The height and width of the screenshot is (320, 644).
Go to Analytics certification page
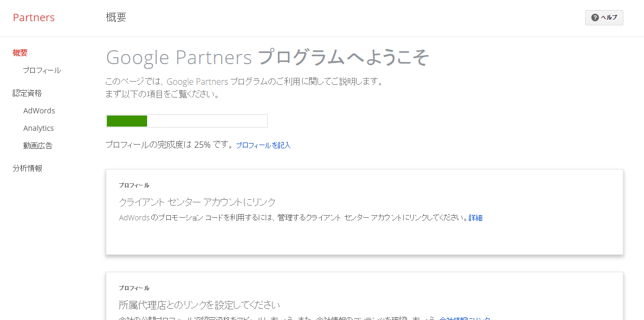point(39,128)
